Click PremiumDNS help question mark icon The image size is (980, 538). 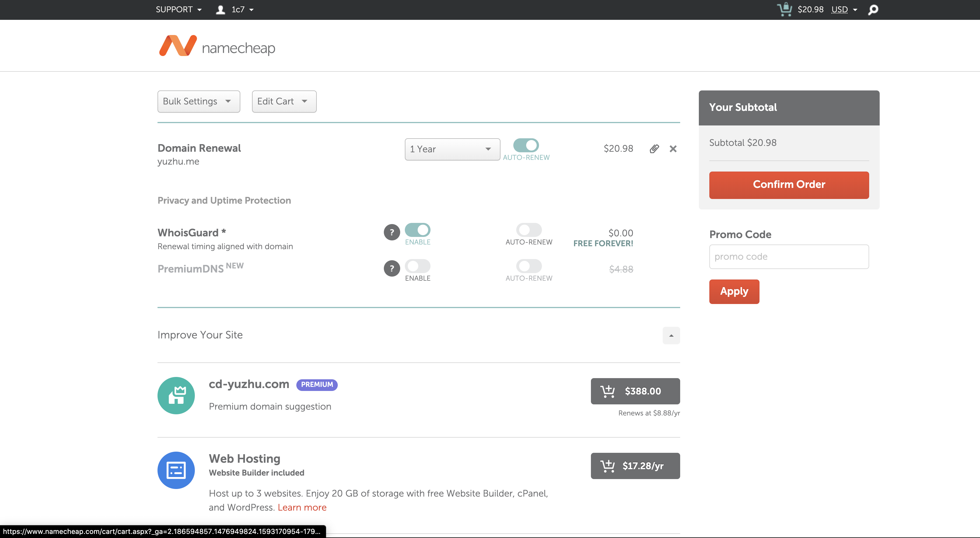click(x=391, y=268)
